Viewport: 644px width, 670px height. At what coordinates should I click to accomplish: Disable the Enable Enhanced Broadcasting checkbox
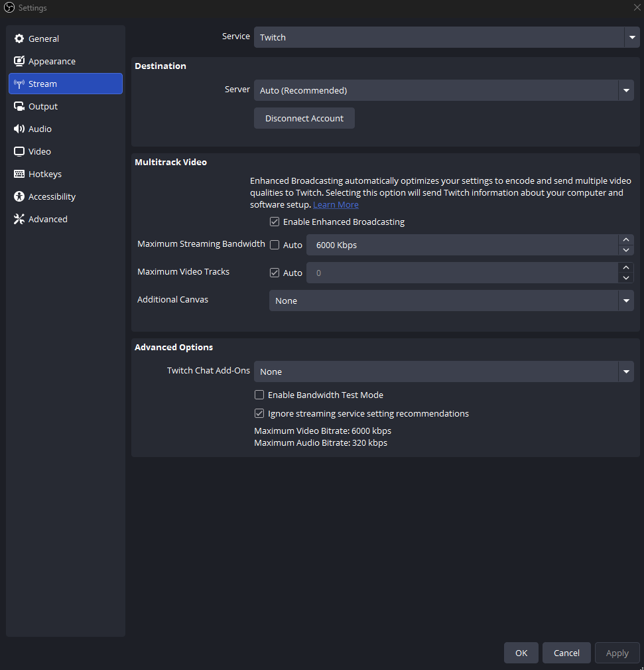[x=275, y=222]
